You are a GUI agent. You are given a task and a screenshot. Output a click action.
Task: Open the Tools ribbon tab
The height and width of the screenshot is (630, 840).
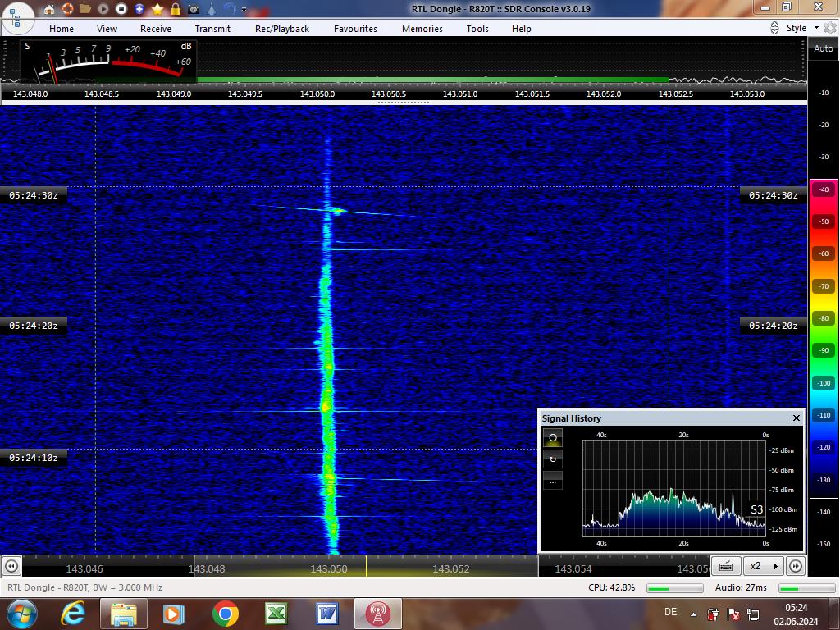[477, 29]
